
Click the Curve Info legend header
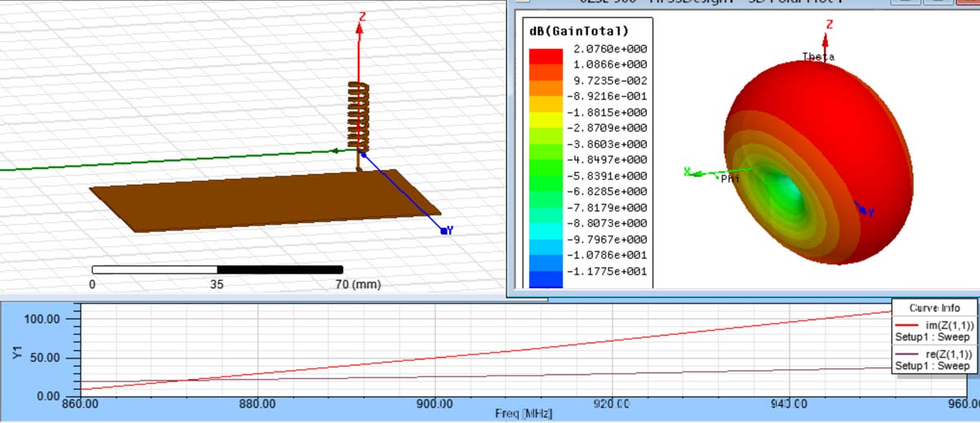(x=934, y=308)
